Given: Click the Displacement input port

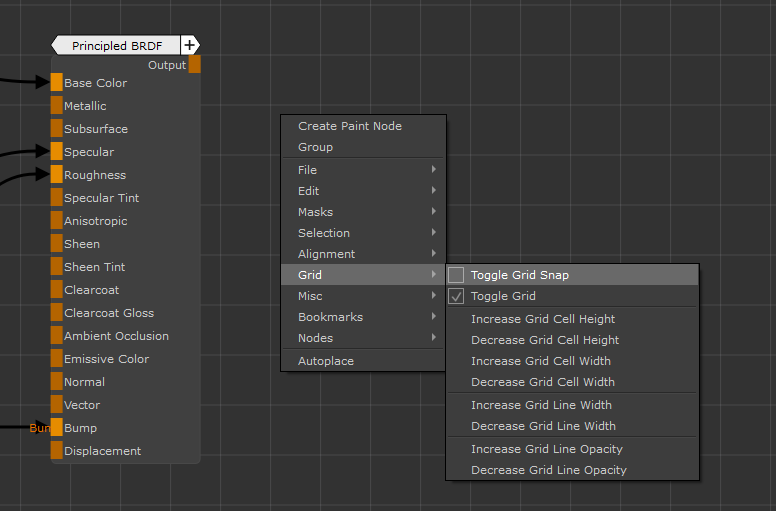Looking at the screenshot, I should 57,451.
